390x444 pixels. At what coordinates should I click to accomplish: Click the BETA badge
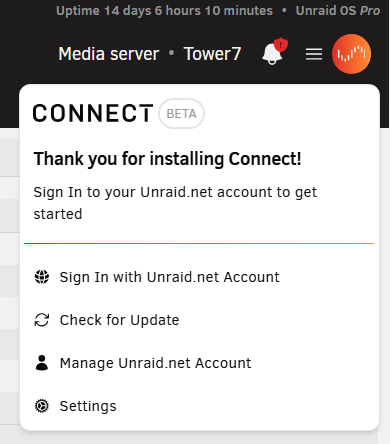181,114
